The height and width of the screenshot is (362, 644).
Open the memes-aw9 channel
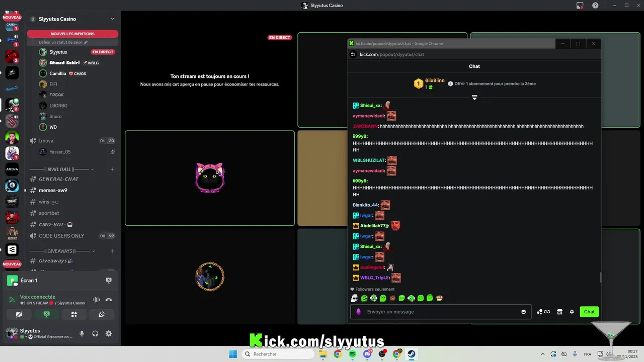point(72,191)
